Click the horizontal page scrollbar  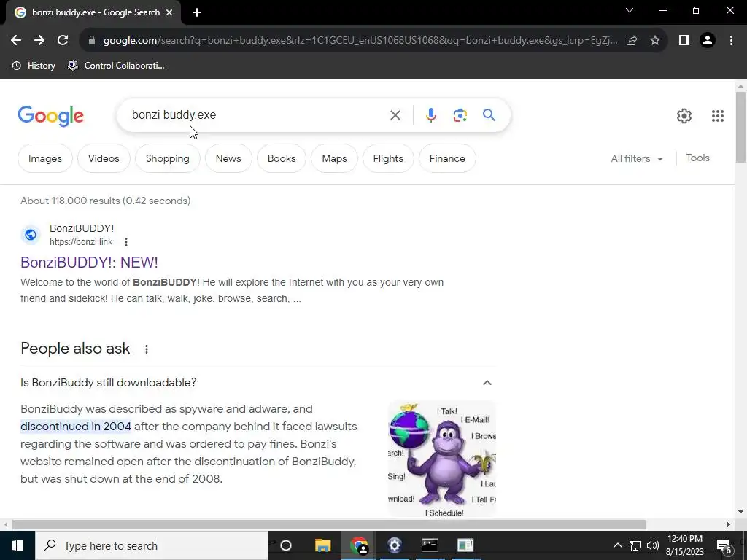pyautogui.click(x=329, y=525)
